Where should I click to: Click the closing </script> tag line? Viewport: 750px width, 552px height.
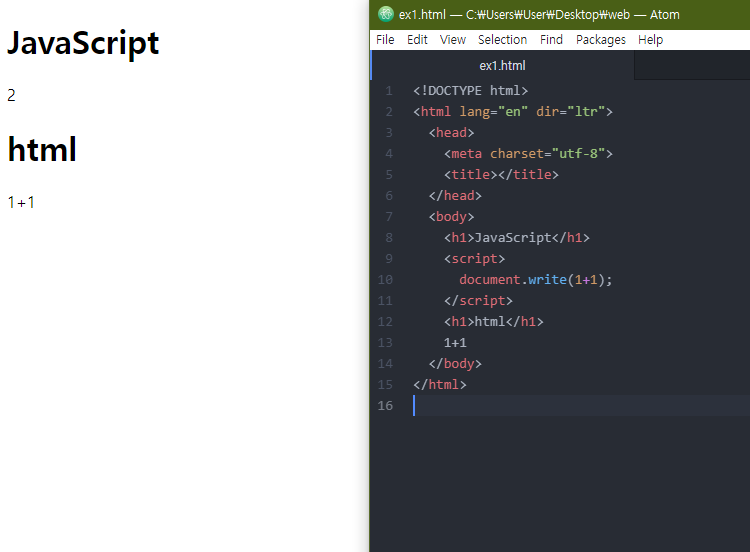(x=478, y=301)
